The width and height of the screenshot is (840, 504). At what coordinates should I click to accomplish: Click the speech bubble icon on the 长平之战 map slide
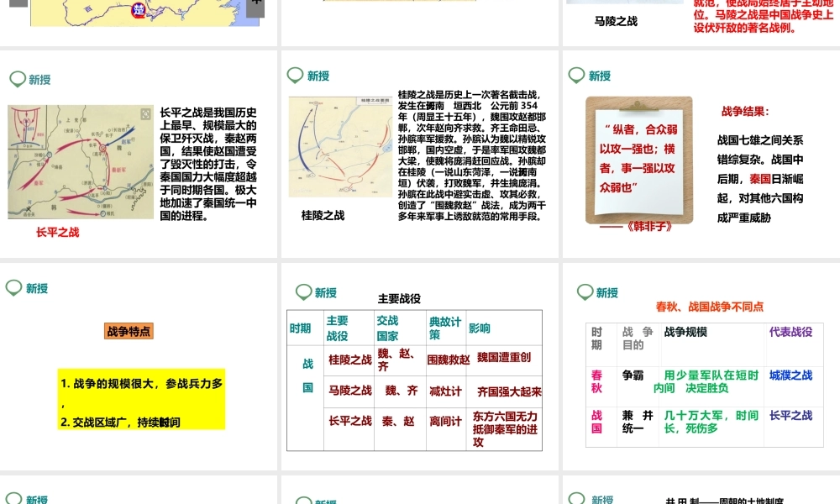(x=18, y=79)
